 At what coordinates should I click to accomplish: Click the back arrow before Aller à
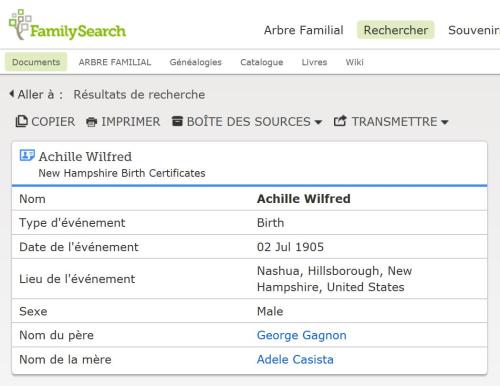click(x=12, y=94)
